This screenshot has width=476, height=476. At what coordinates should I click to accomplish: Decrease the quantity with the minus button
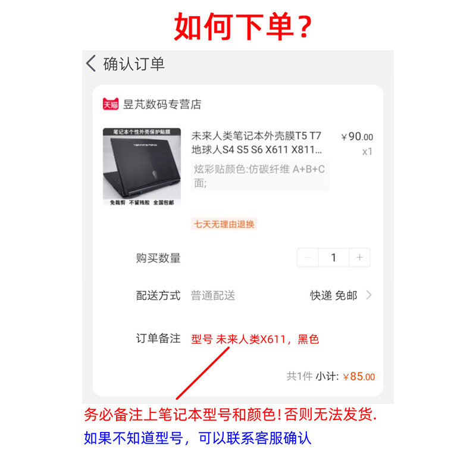(308, 258)
